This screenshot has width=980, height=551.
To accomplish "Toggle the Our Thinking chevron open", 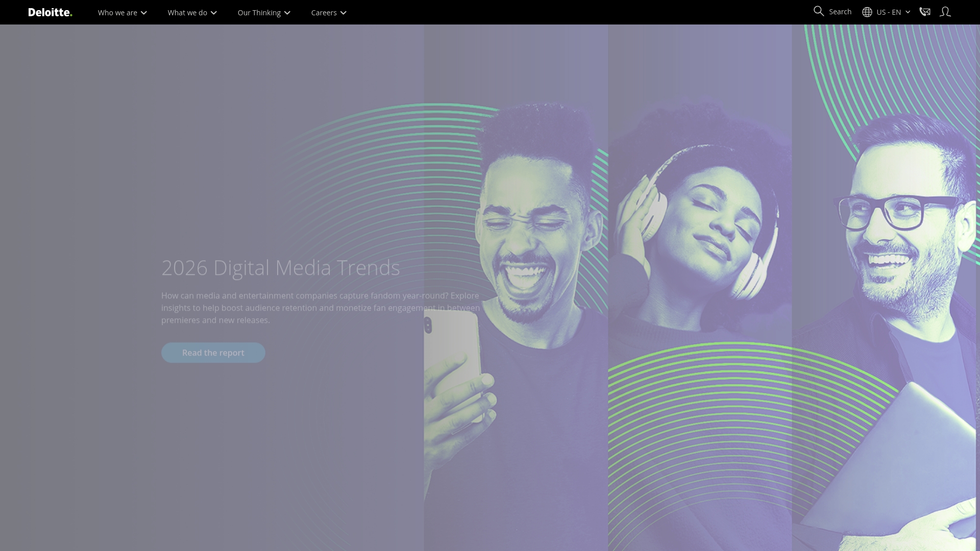I will tap(287, 13).
